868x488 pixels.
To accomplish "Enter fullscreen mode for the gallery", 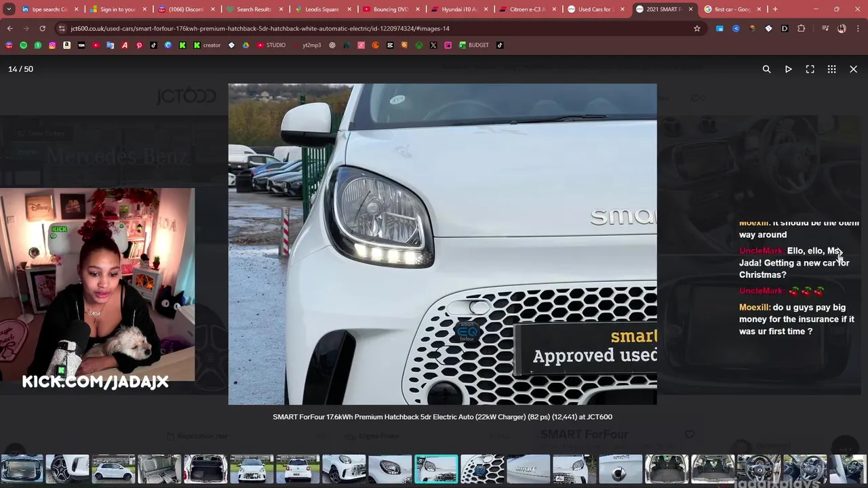I will click(x=810, y=69).
